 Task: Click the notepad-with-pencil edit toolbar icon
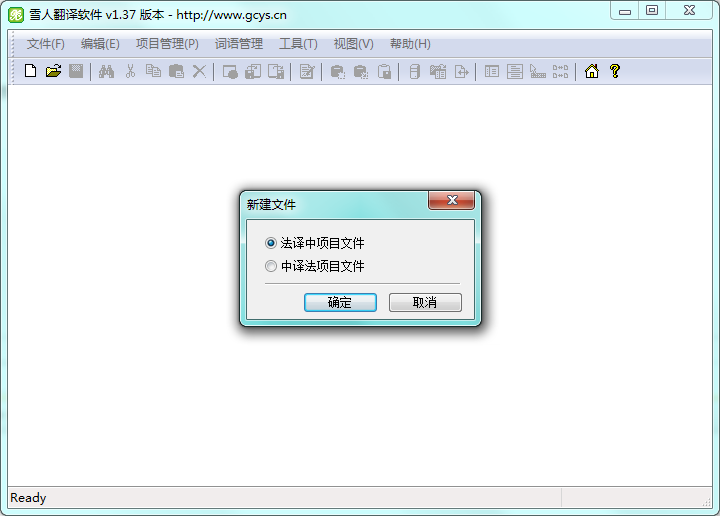[307, 71]
